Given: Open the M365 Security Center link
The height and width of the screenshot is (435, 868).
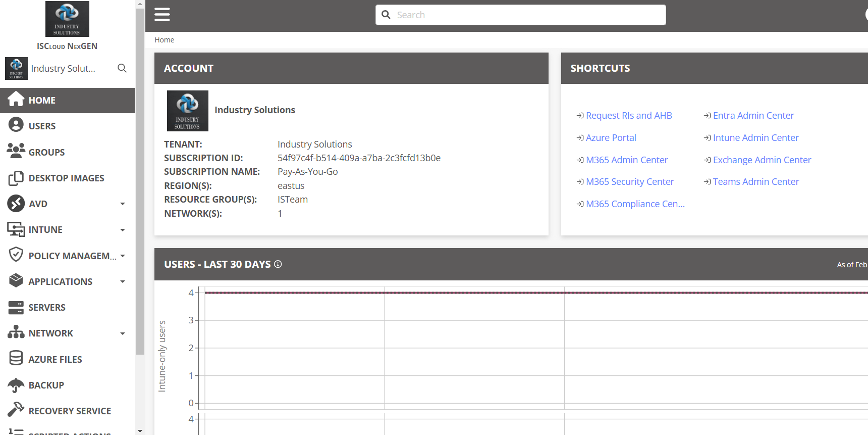Looking at the screenshot, I should pyautogui.click(x=629, y=182).
